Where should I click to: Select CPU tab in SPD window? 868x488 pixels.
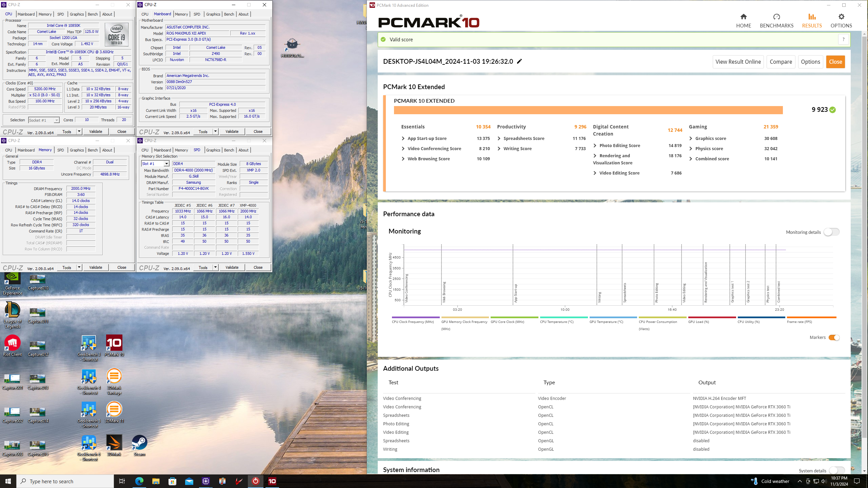tap(145, 150)
